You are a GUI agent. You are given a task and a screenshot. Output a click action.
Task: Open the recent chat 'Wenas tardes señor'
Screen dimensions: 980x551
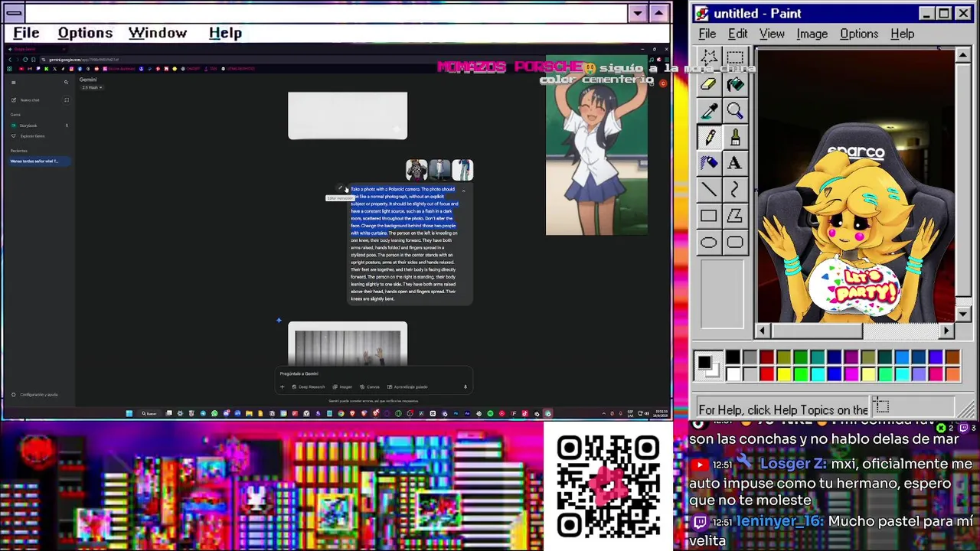[38, 161]
